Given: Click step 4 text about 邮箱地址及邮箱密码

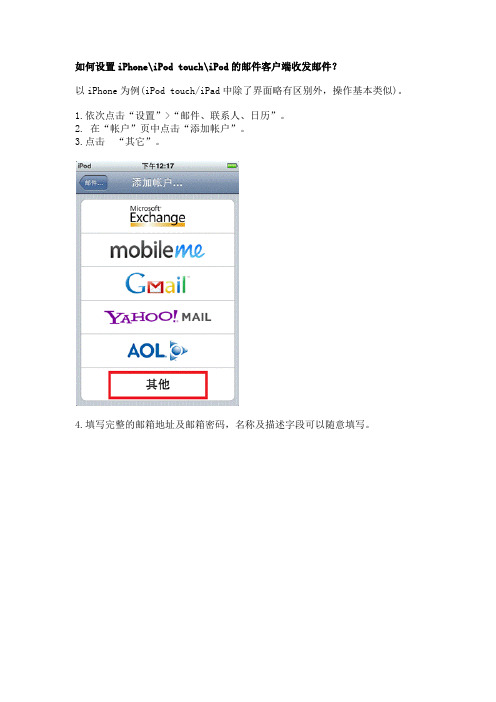Looking at the screenshot, I should pos(223,424).
